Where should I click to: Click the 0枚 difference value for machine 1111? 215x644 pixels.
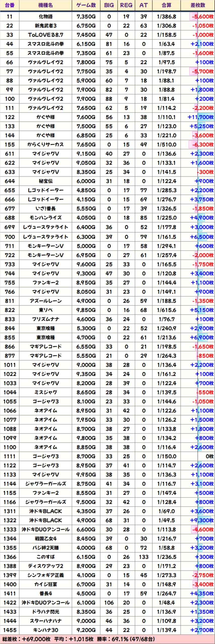[x=209, y=456]
